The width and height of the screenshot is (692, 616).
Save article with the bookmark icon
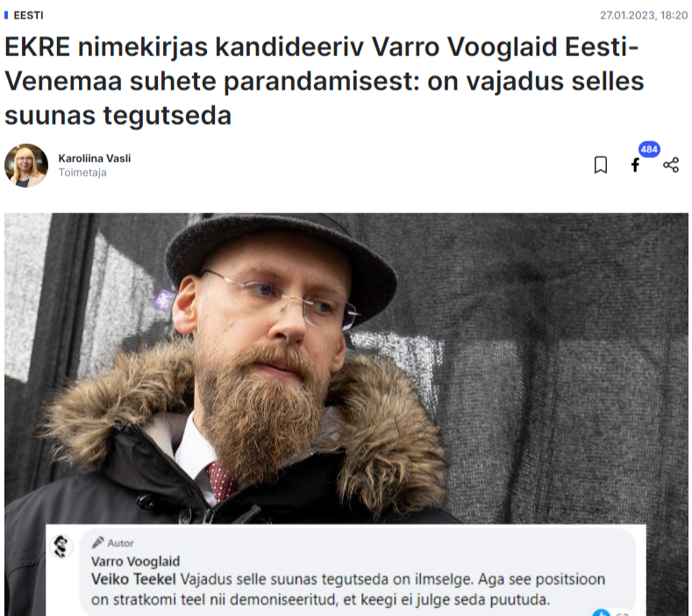point(600,165)
